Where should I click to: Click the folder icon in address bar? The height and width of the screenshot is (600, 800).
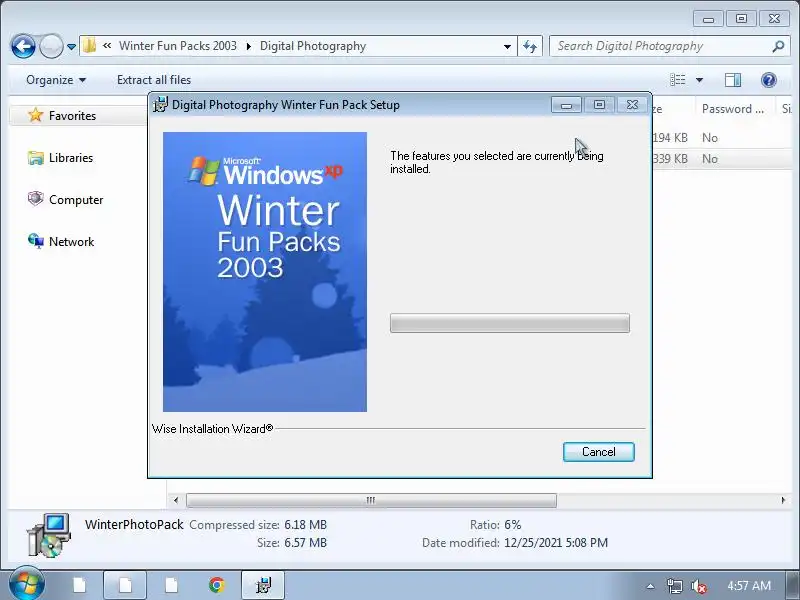(90, 46)
